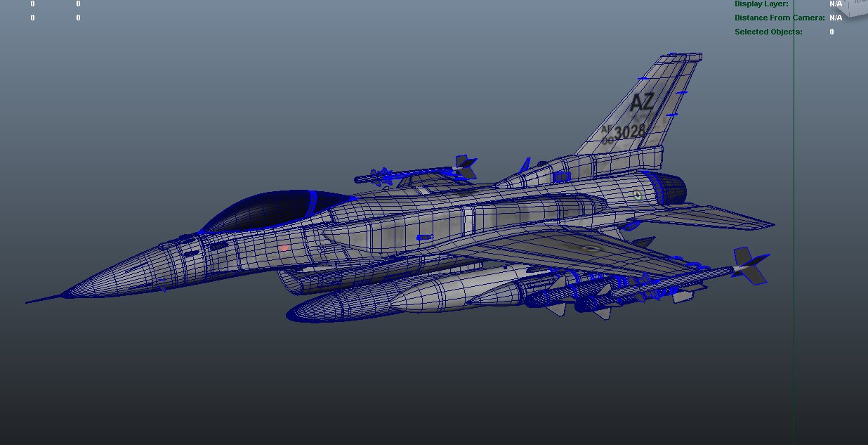Screen dimensions: 868x445
Task: Click the Display Layer HUD readout
Action: pyautogui.click(x=761, y=4)
